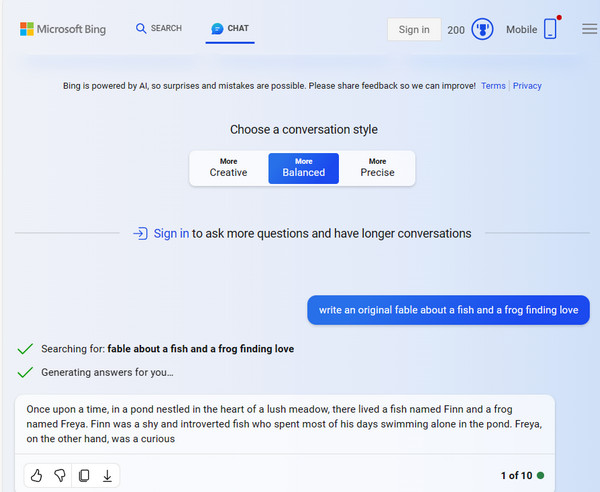Click the 200 rewards points count
The height and width of the screenshot is (492, 600).
click(x=456, y=30)
